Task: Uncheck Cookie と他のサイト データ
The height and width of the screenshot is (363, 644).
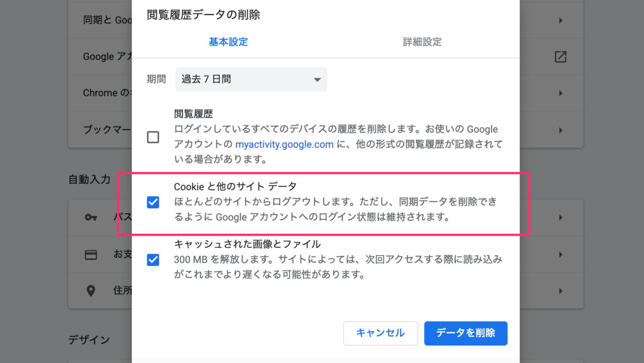Action: click(x=153, y=202)
